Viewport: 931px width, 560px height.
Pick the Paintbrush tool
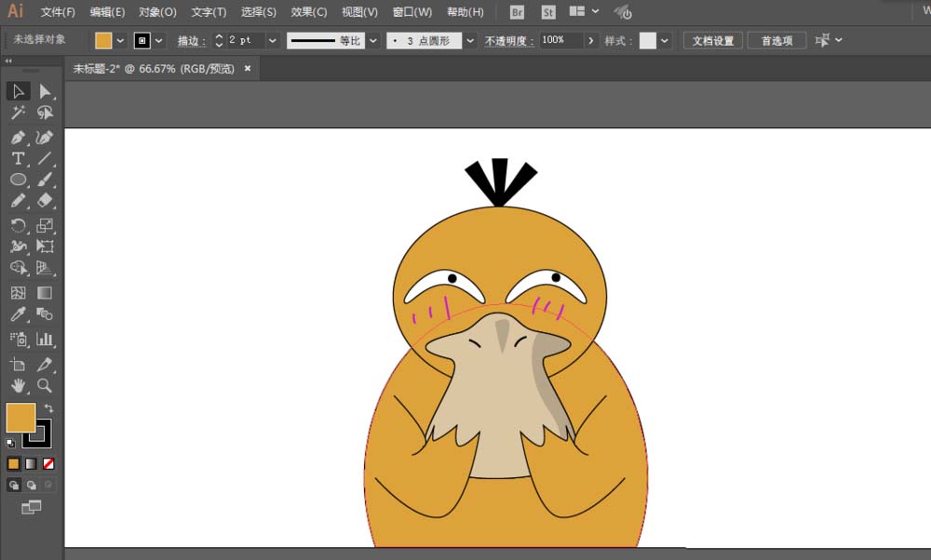pyautogui.click(x=45, y=180)
